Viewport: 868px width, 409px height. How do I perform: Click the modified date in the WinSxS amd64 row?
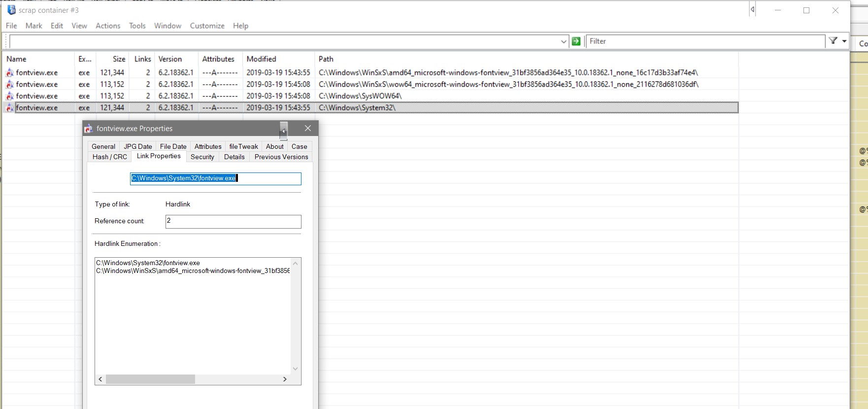(278, 72)
